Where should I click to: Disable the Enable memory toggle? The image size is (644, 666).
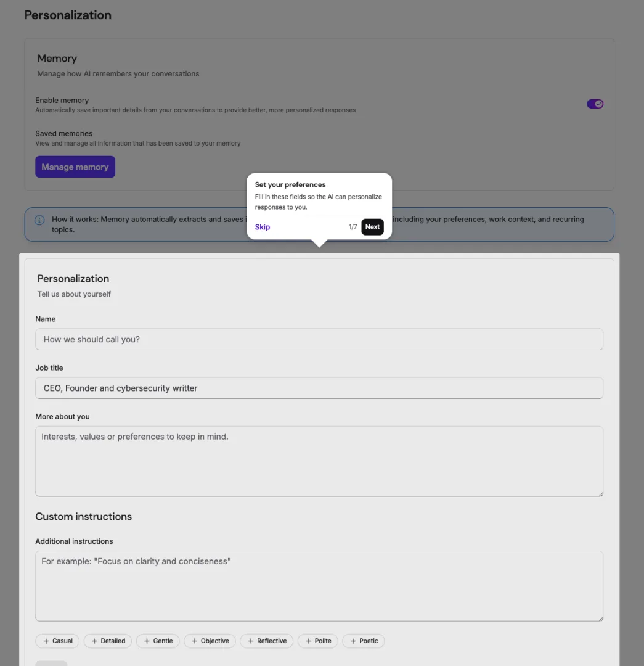tap(594, 104)
